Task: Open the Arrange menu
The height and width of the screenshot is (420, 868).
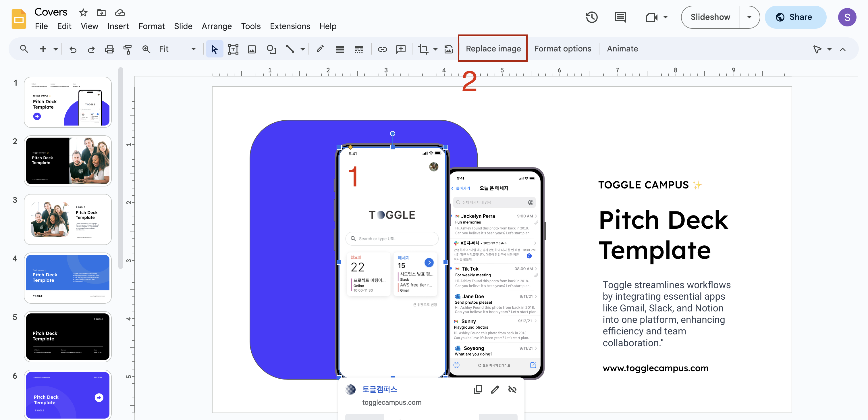Action: [217, 26]
